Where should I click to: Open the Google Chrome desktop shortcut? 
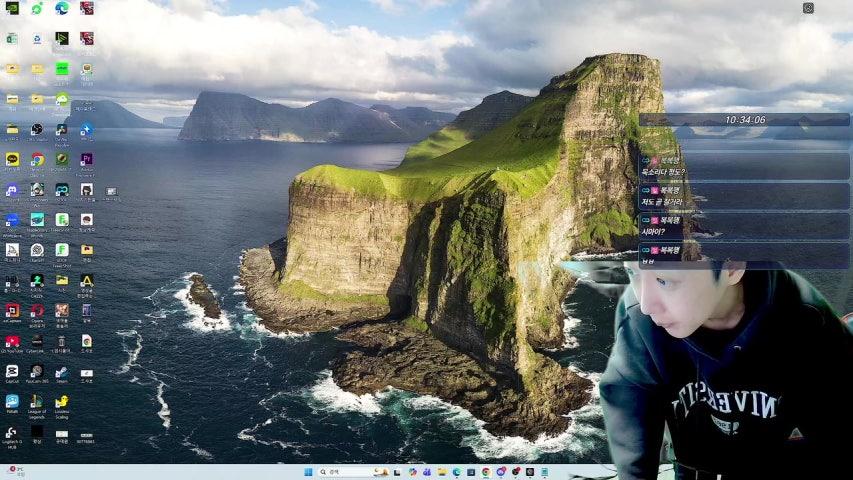point(37,159)
